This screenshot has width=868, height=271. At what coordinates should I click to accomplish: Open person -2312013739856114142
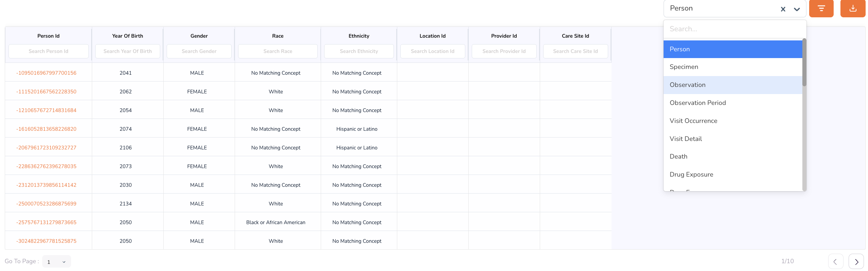click(x=46, y=185)
